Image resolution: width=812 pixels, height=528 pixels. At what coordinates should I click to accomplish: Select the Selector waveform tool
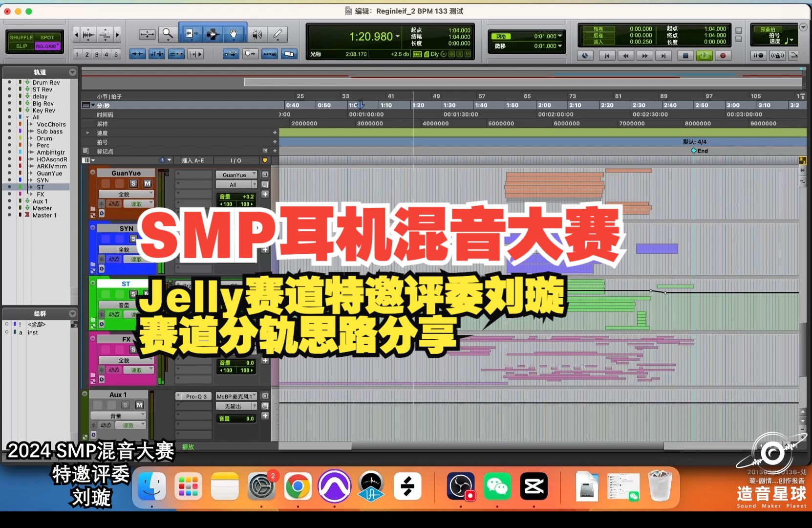pos(212,34)
